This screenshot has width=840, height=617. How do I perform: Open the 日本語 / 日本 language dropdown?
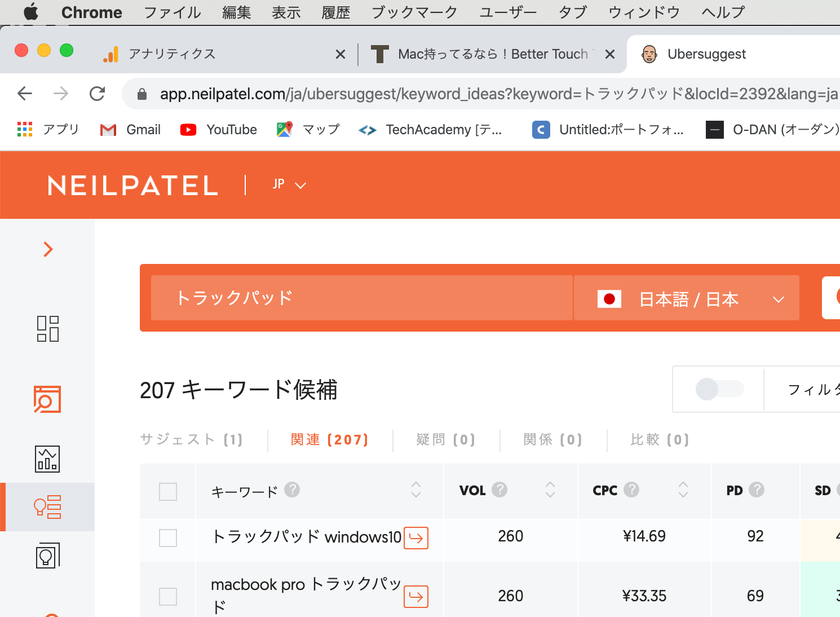click(687, 298)
